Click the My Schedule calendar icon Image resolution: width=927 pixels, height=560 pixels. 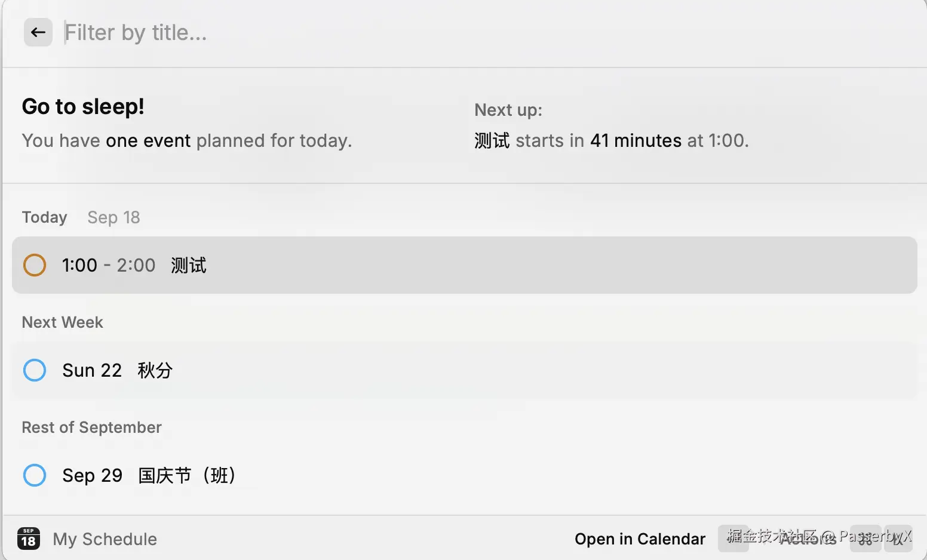pyautogui.click(x=29, y=539)
